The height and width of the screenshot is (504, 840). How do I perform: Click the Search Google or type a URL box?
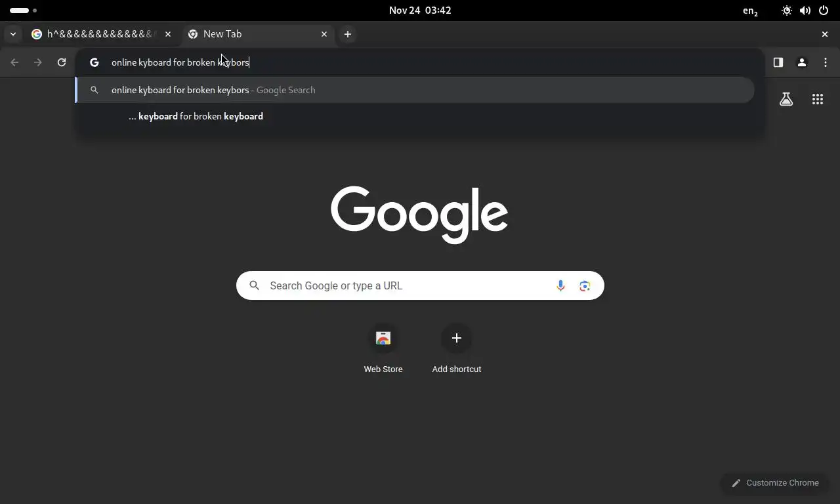point(420,285)
